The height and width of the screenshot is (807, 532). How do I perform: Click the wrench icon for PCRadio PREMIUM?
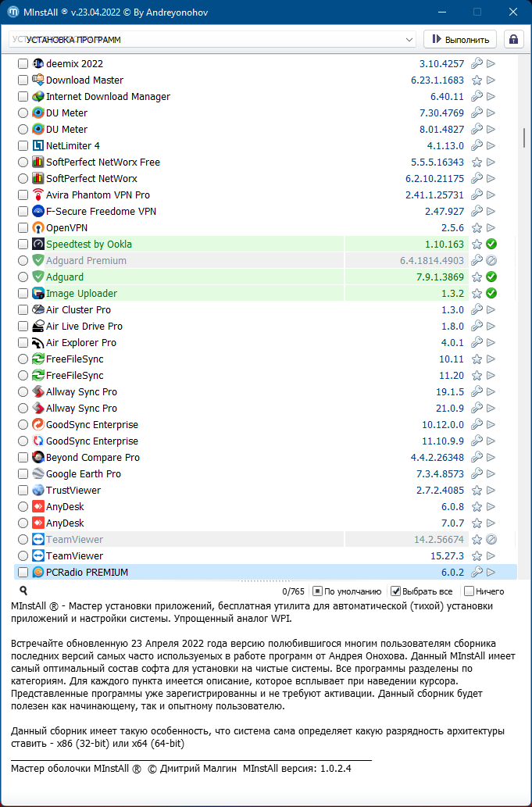click(x=477, y=573)
